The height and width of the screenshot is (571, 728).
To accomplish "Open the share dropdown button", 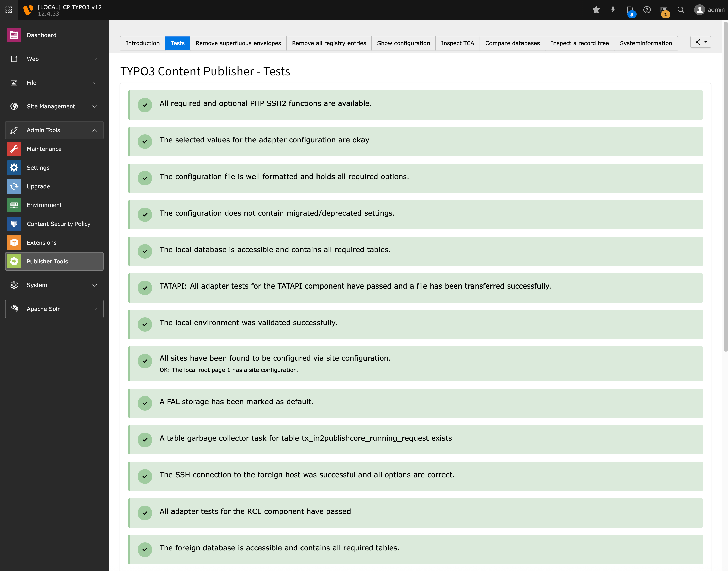I will (x=701, y=42).
